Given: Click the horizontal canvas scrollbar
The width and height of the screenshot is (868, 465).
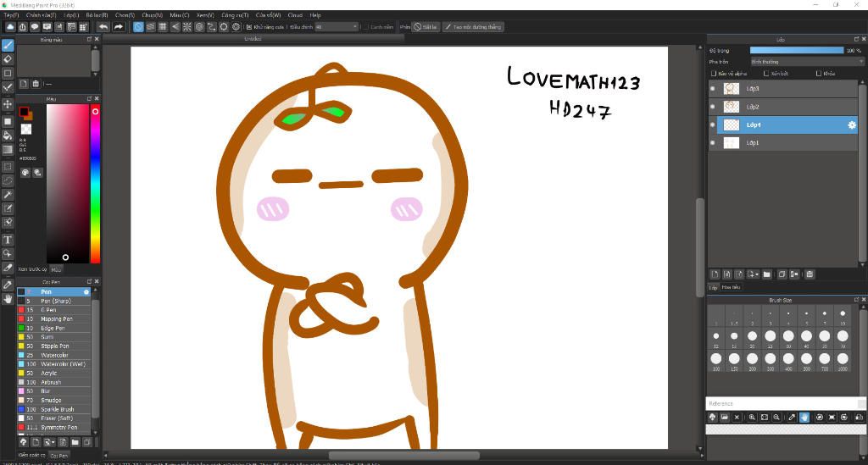Looking at the screenshot, I should tap(404, 456).
